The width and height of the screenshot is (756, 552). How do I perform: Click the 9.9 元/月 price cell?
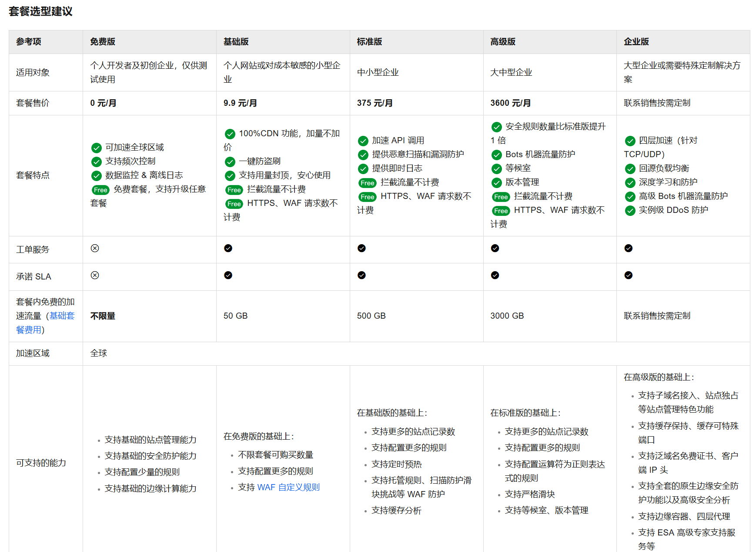tap(240, 103)
